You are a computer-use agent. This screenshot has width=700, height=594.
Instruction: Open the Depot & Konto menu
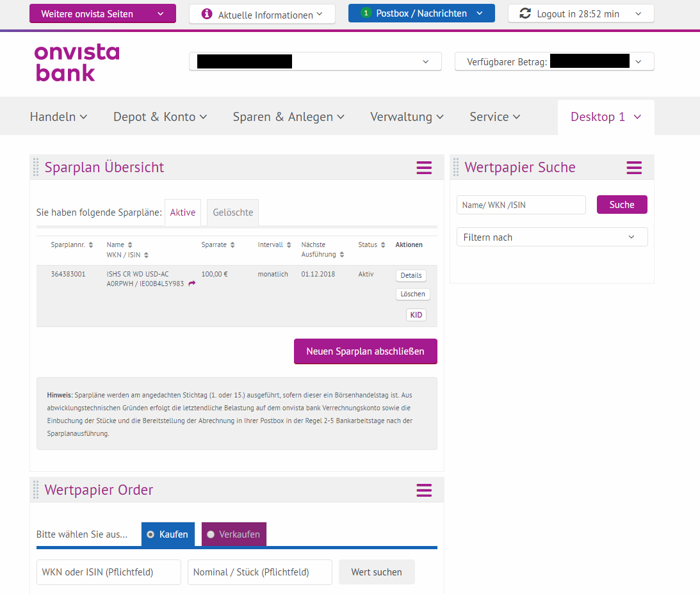(x=160, y=116)
